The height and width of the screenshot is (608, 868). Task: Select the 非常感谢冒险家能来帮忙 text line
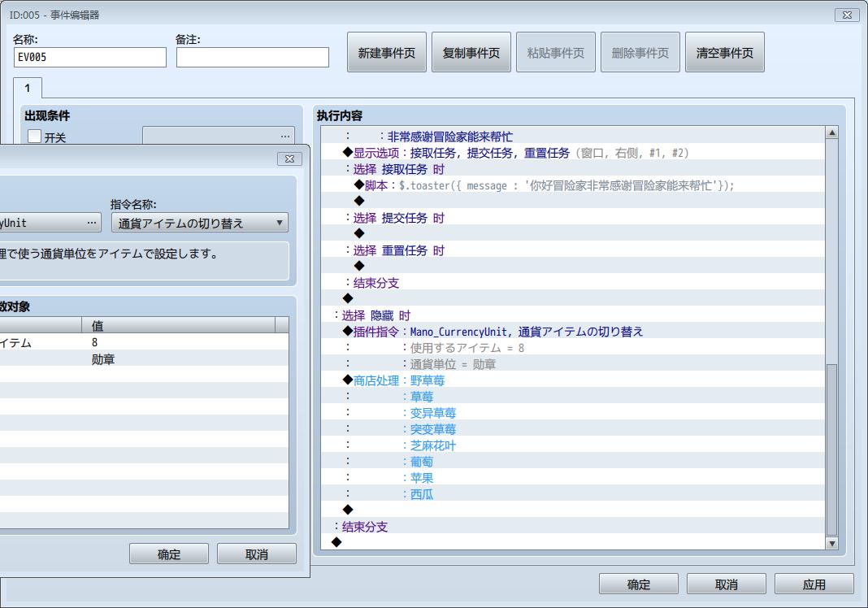[x=573, y=137]
